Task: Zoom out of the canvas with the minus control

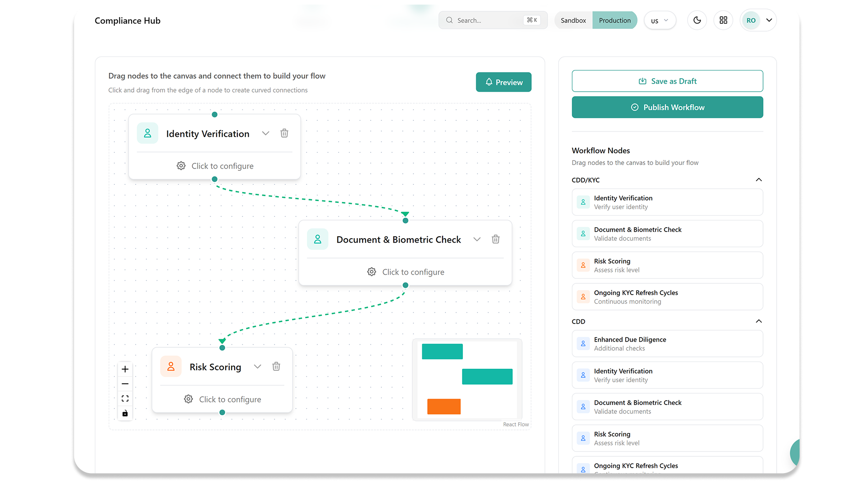Action: pos(125,384)
